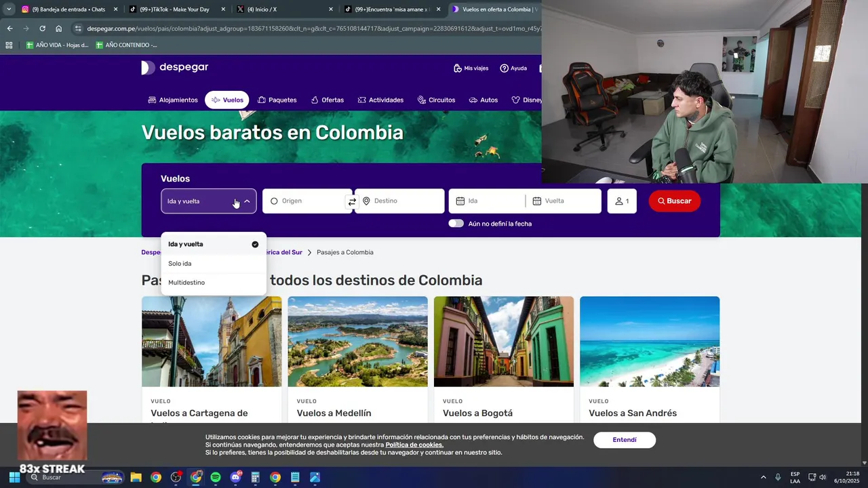868x488 pixels.
Task: Collapse the Ida y vuelta trip type dropdown
Action: tap(209, 201)
